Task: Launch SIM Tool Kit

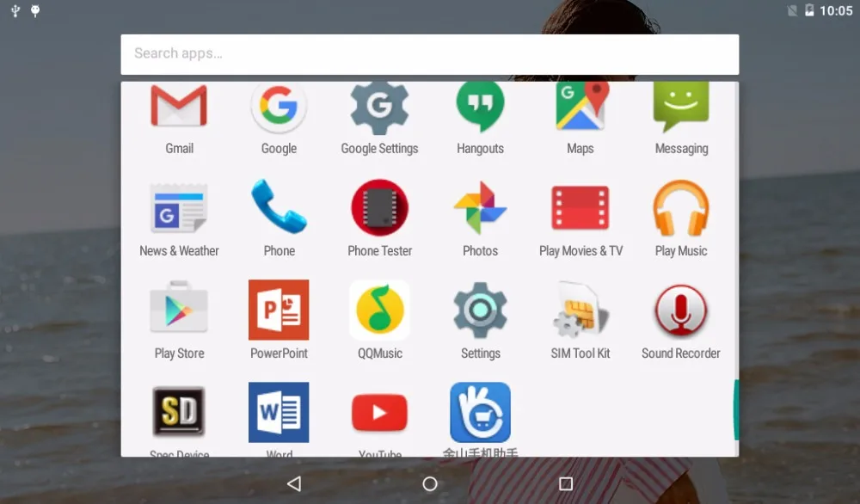Action: coord(580,310)
